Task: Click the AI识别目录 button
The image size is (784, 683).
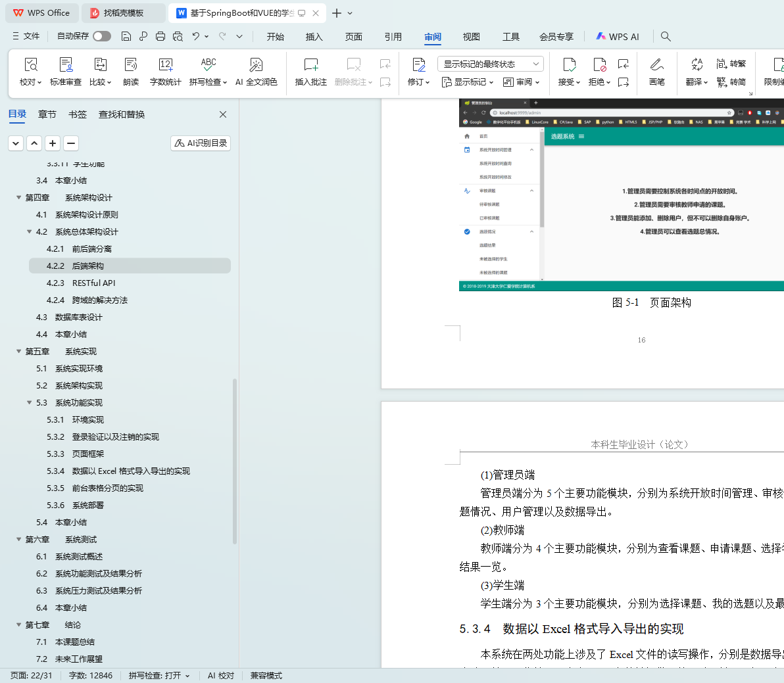Action: pos(201,143)
